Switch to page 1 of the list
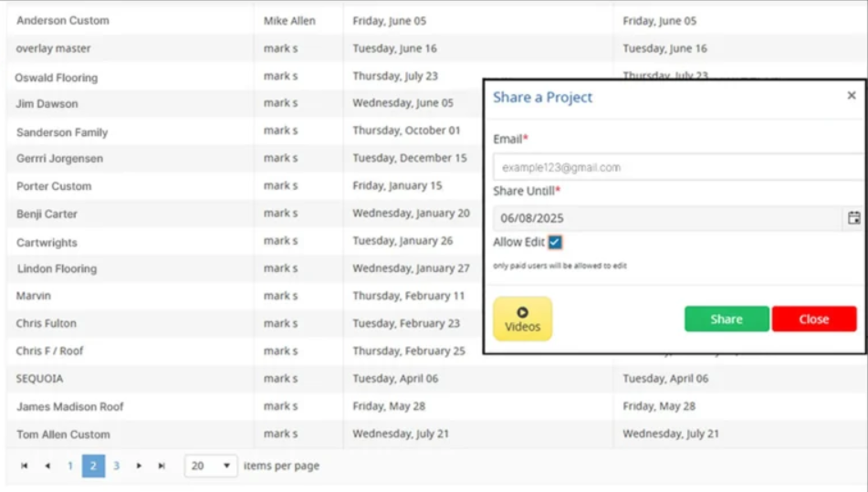Image resolution: width=868 pixels, height=492 pixels. [70, 466]
